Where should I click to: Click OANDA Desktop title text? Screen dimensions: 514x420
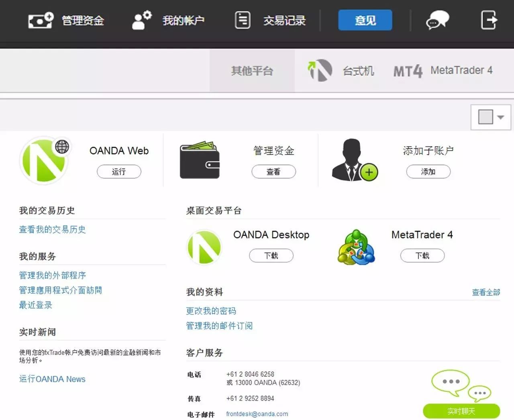(x=271, y=235)
